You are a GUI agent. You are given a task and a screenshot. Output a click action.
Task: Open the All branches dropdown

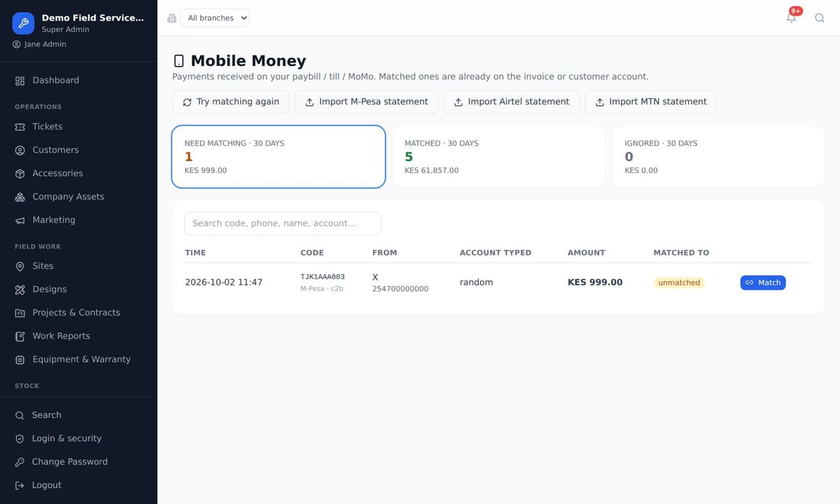[x=215, y=18]
